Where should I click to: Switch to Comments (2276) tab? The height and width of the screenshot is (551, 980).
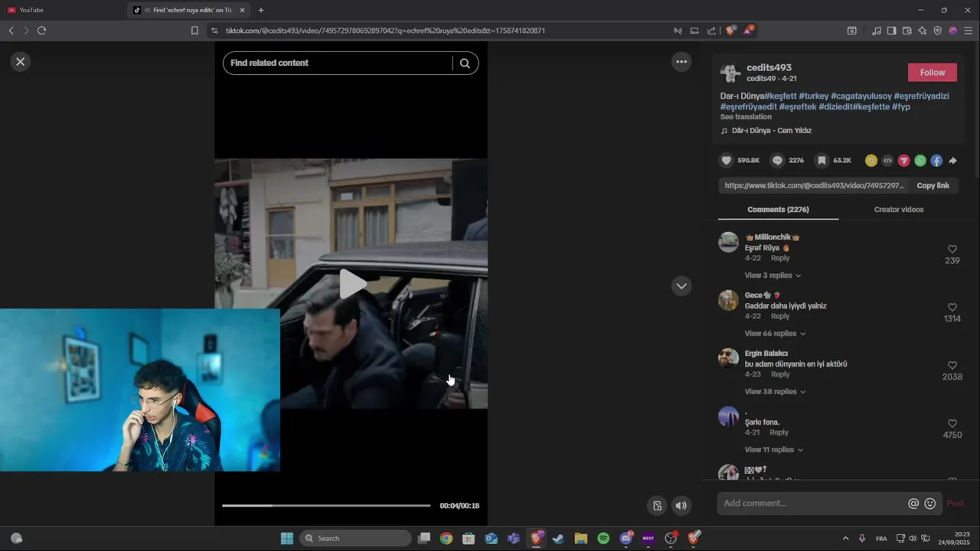click(x=778, y=210)
